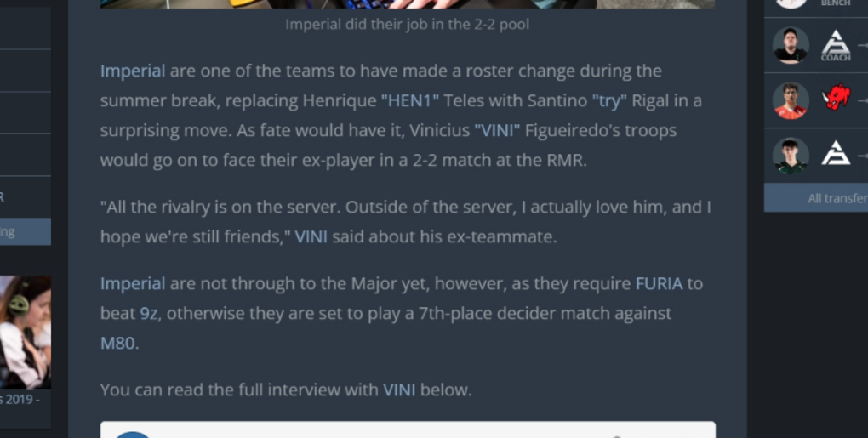Open avatar of player in dark green jersey

791,156
